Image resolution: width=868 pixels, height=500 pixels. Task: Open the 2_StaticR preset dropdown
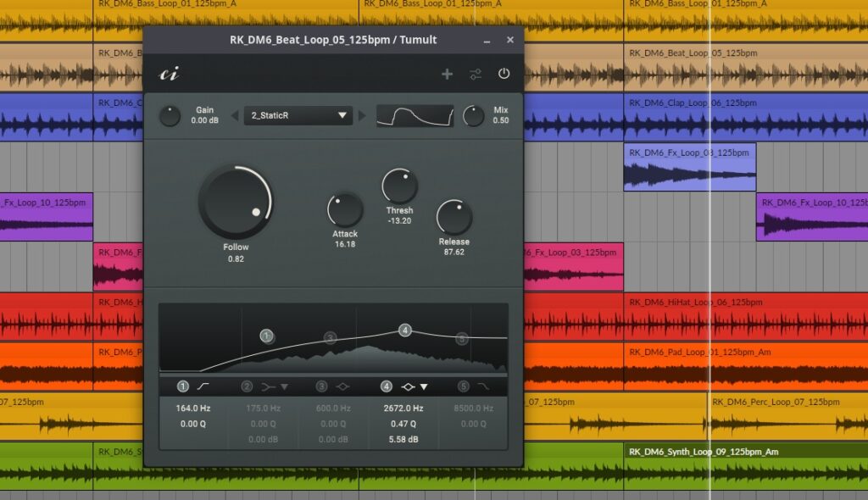pyautogui.click(x=298, y=116)
